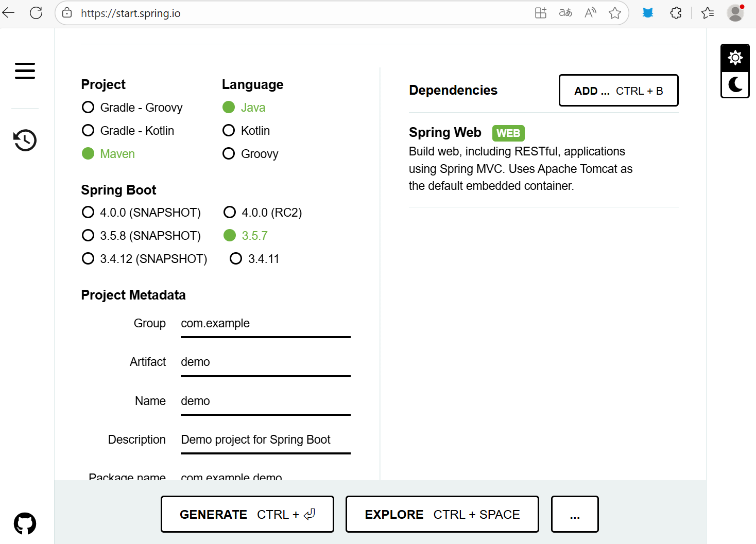Click the Group input field

pyautogui.click(x=266, y=324)
